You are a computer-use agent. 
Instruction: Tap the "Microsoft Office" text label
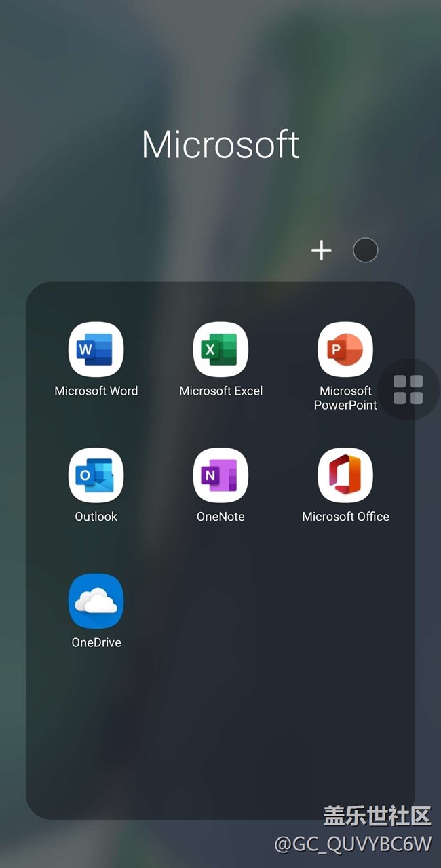click(x=345, y=517)
